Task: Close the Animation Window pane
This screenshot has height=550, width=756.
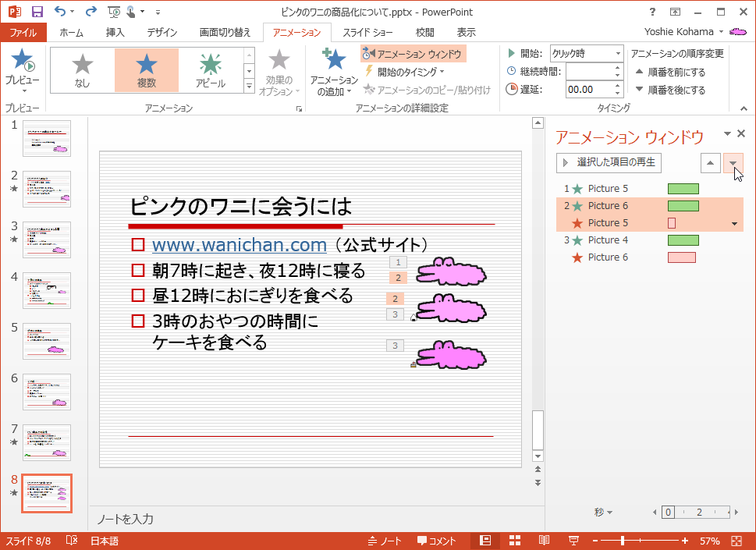Action: coord(741,133)
